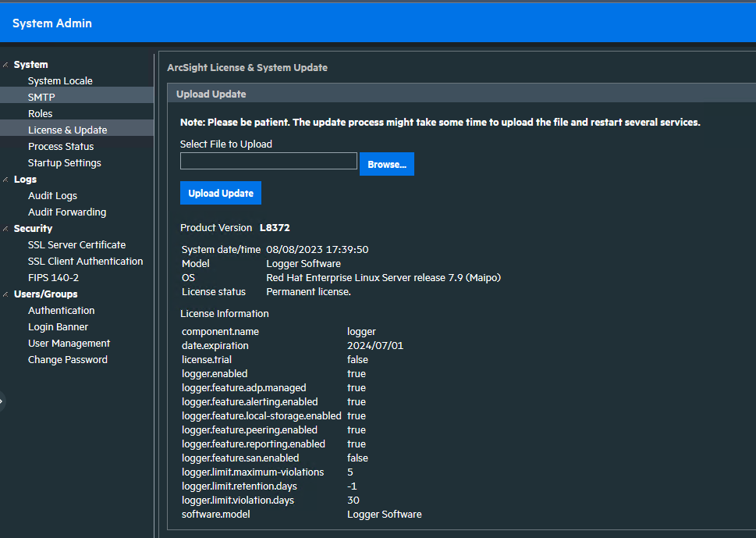This screenshot has width=756, height=538.
Task: Click Browse to choose an update file
Action: [x=386, y=164]
